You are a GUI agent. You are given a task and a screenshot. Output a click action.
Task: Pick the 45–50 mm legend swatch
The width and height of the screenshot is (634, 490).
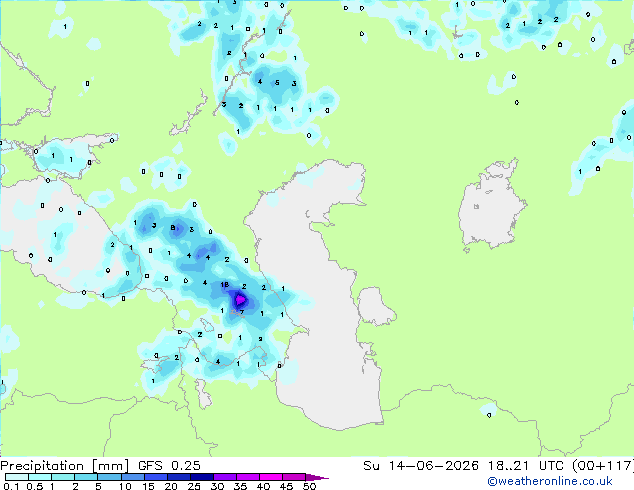coord(294,477)
